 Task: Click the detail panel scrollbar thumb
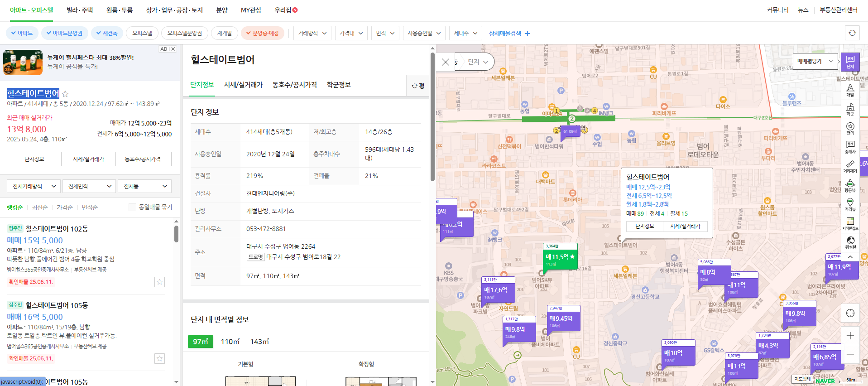[x=432, y=117]
